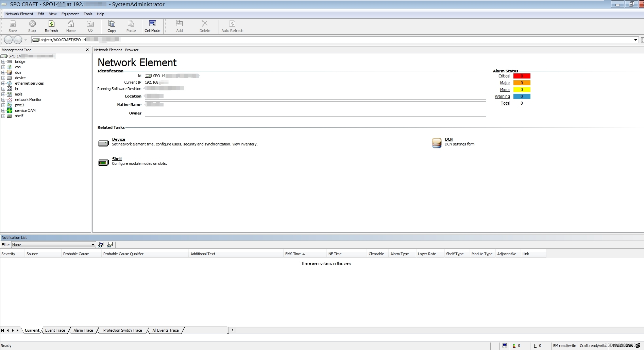Click the Save toolbar icon
Viewport: 644px width, 350px height.
pos(13,24)
